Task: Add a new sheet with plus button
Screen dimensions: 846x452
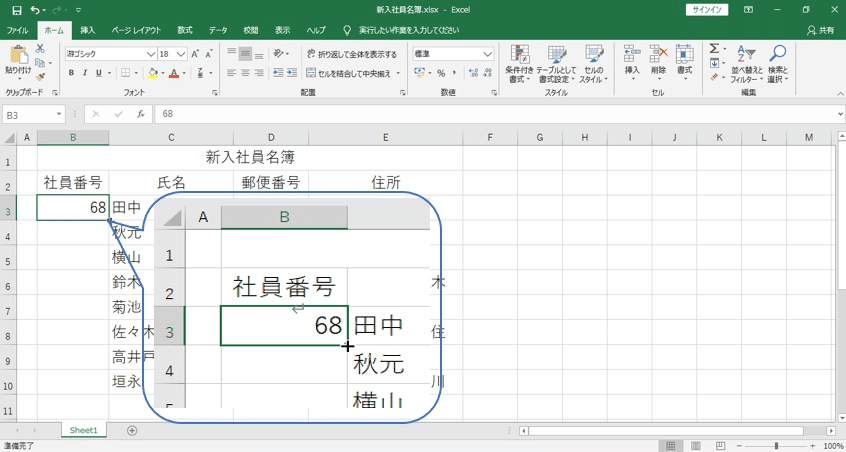Action: click(132, 430)
